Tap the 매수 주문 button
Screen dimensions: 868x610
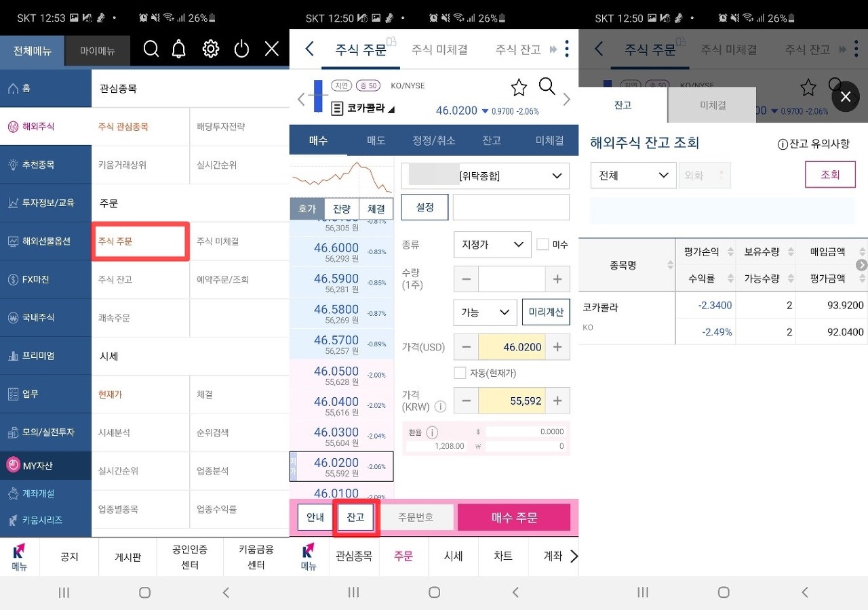point(514,518)
